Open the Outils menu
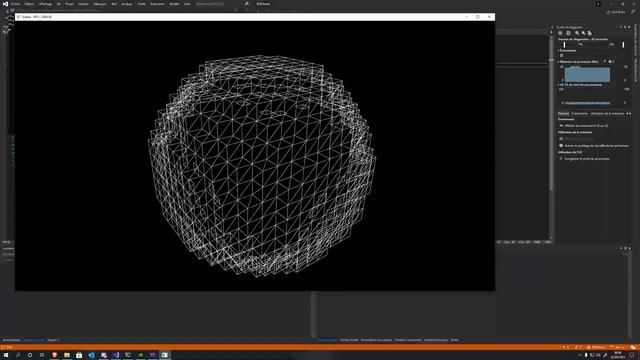 (x=141, y=4)
